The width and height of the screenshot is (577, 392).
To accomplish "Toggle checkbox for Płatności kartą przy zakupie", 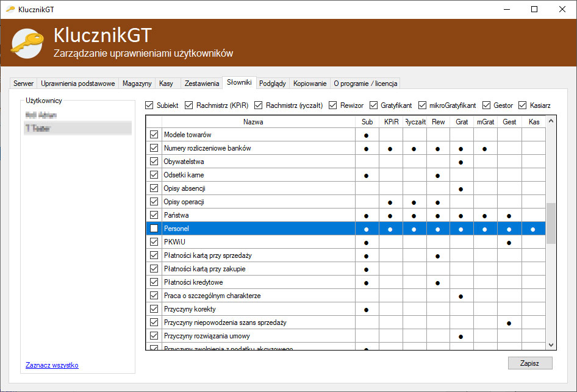I will point(154,269).
